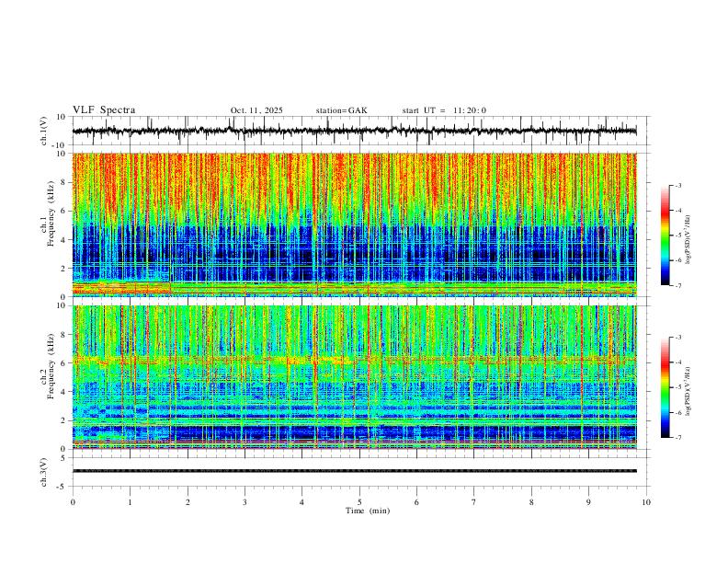Click the ch.1 spectrogram plot
This screenshot has height=563, width=728.
[x=354, y=224]
